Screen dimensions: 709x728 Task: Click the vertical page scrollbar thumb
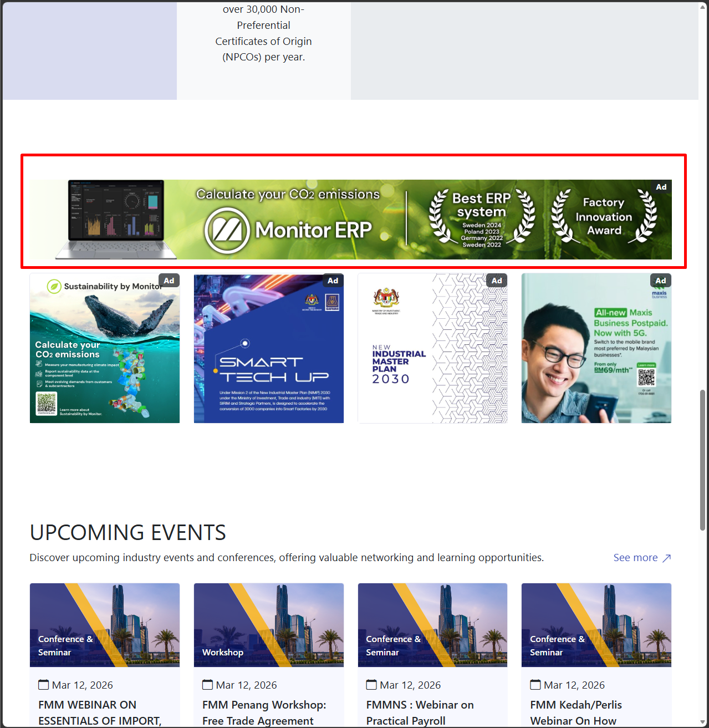coord(703,460)
